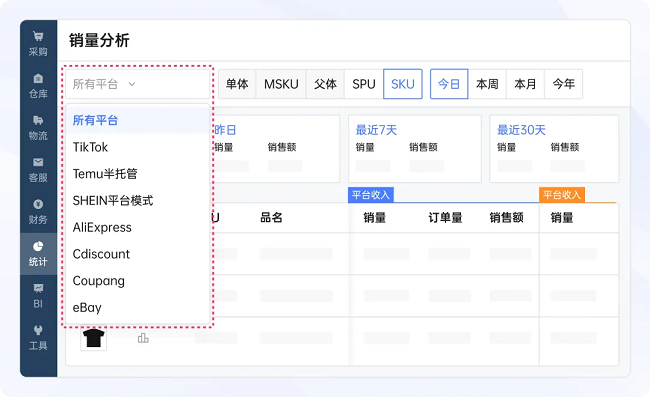The height and width of the screenshot is (397, 650).
Task: Choose SHEIN平台模式 in the platform list
Action: coord(138,201)
